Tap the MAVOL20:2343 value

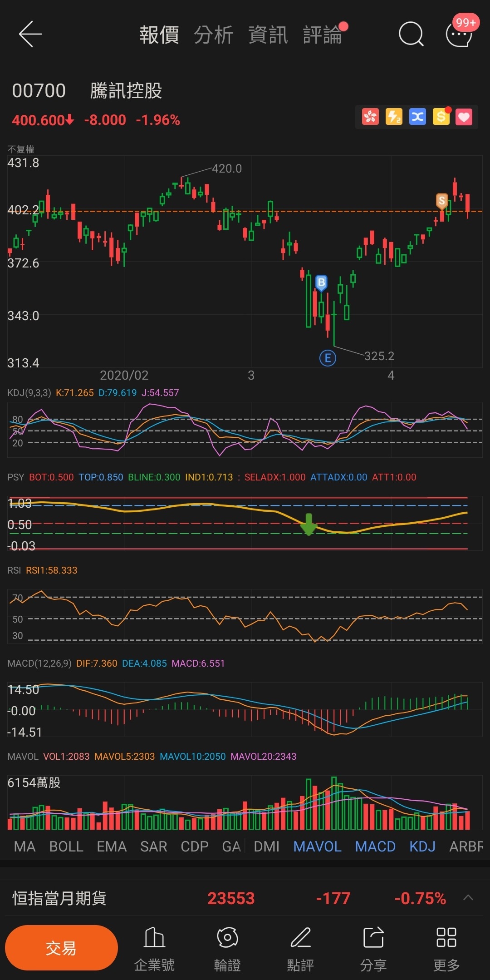(263, 757)
